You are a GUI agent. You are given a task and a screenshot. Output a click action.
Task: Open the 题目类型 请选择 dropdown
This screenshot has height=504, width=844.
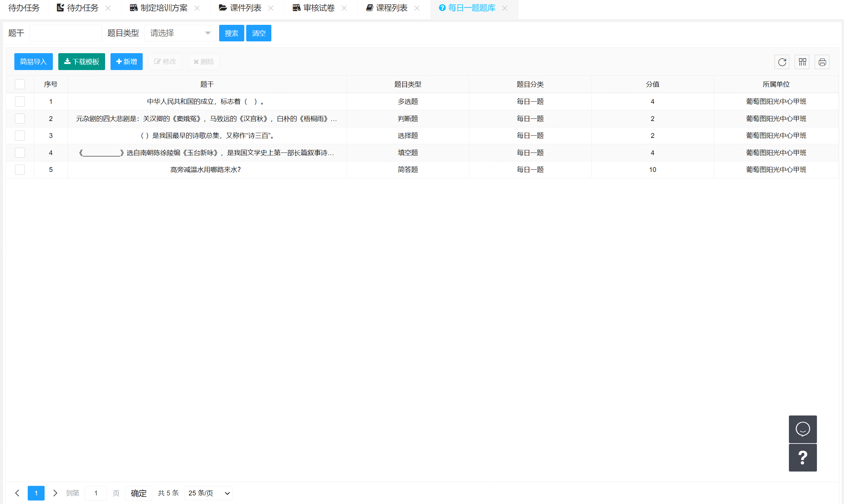180,33
